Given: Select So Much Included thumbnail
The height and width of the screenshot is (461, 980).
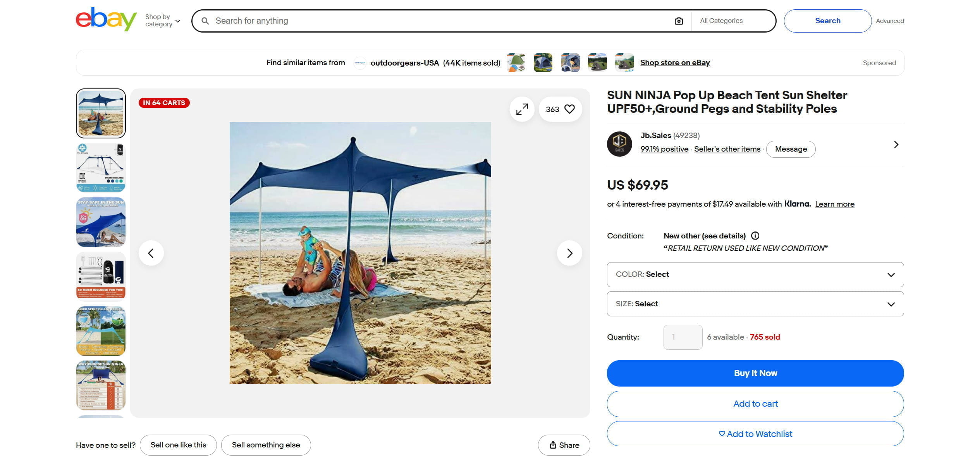Looking at the screenshot, I should [x=101, y=276].
